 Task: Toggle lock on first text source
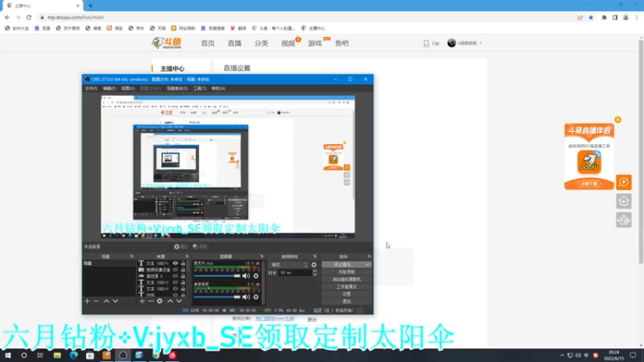tap(184, 264)
